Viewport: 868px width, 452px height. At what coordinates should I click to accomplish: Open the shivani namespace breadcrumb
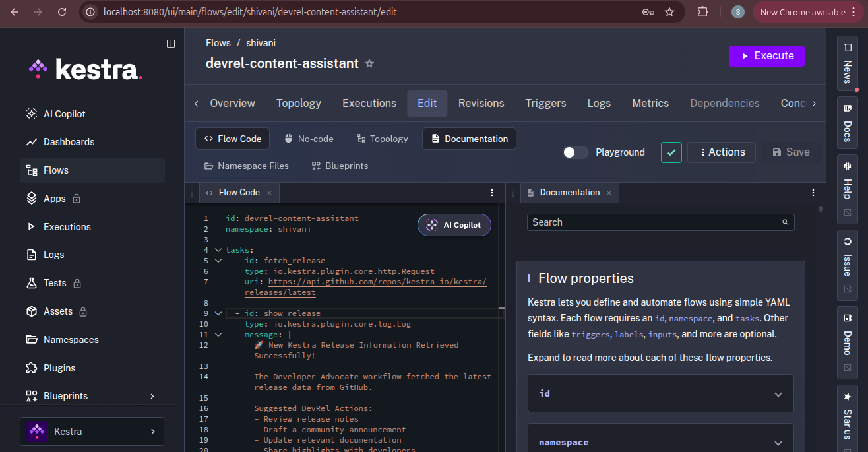[261, 43]
